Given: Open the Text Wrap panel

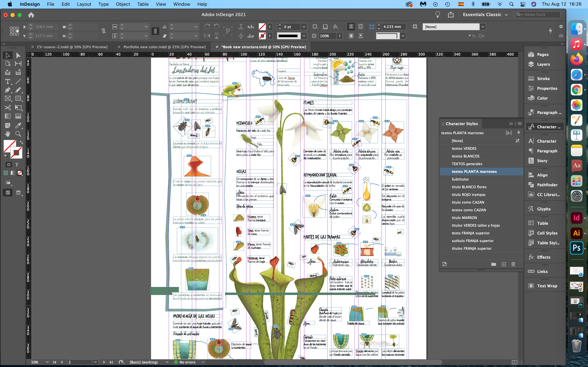Looking at the screenshot, I should 547,286.
